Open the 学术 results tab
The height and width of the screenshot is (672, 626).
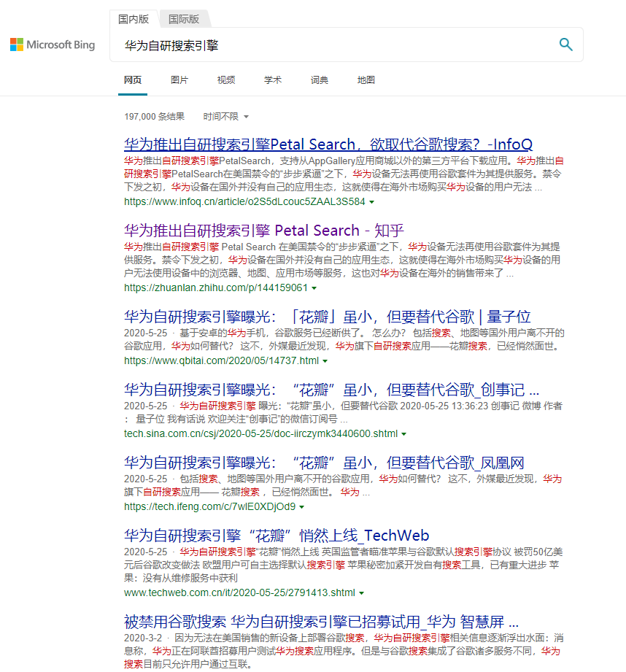click(273, 80)
